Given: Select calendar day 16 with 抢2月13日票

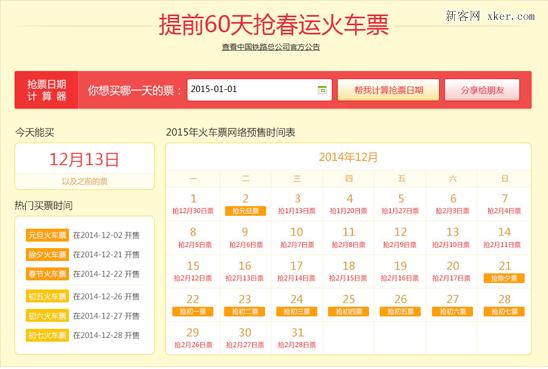Looking at the screenshot, I should 245,271.
